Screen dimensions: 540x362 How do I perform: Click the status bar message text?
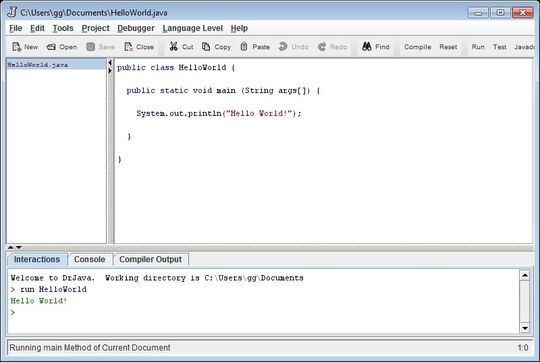coord(90,348)
